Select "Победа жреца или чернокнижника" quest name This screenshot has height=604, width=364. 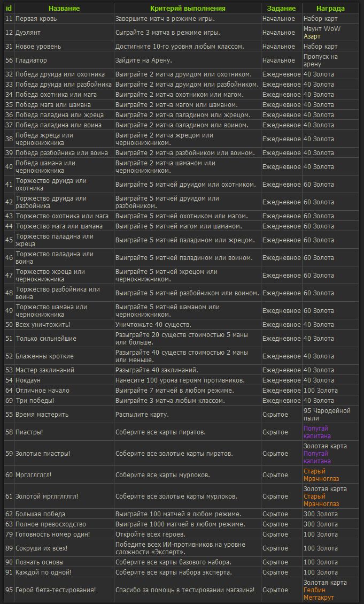pos(44,139)
